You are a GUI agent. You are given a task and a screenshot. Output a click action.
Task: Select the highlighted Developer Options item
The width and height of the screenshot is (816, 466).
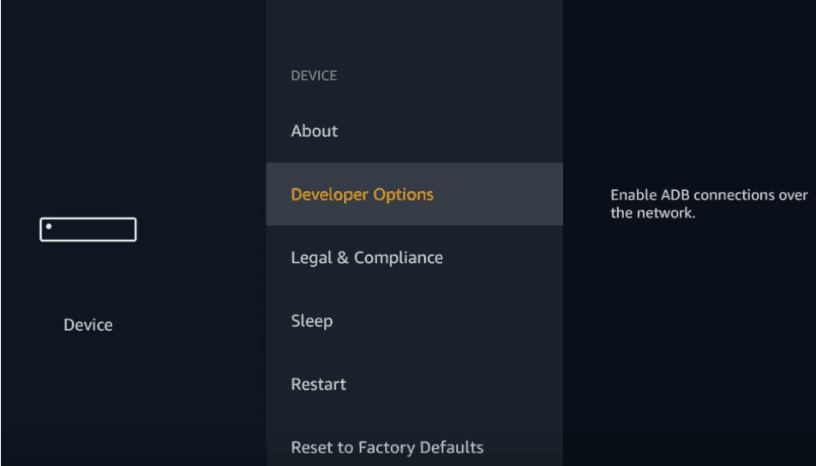pyautogui.click(x=414, y=194)
